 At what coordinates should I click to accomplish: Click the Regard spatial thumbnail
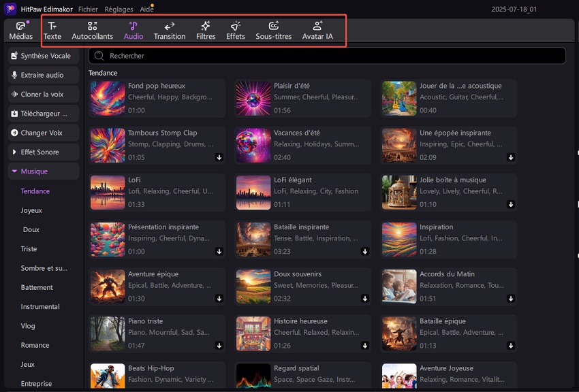point(253,376)
